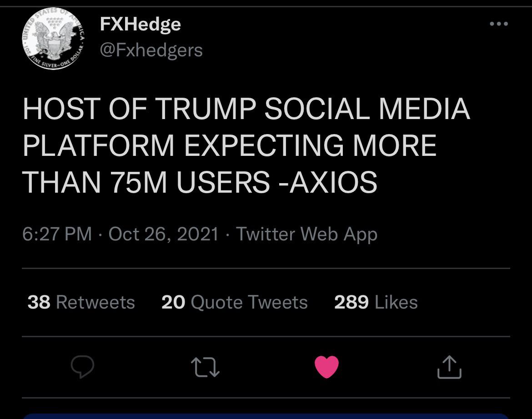Select the Oct 26, 2021 date
This screenshot has width=532, height=419.
point(164,234)
